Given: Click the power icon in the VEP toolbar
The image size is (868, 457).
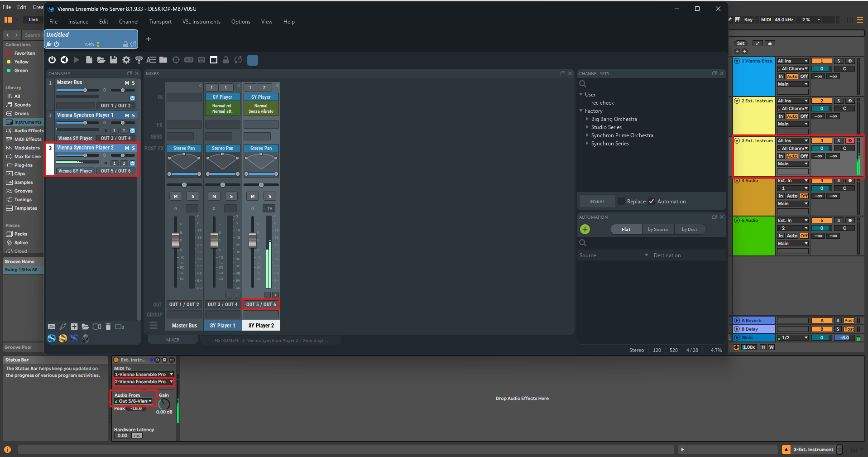Looking at the screenshot, I should (x=52, y=60).
